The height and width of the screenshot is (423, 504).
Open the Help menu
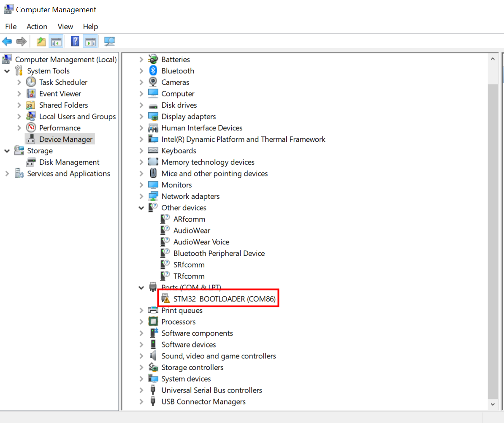click(90, 26)
